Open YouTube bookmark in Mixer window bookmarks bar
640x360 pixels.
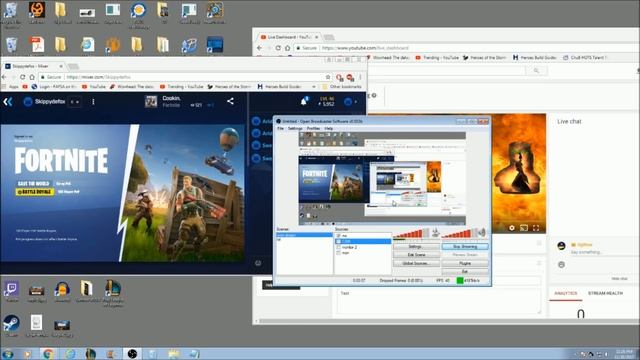coord(94,87)
